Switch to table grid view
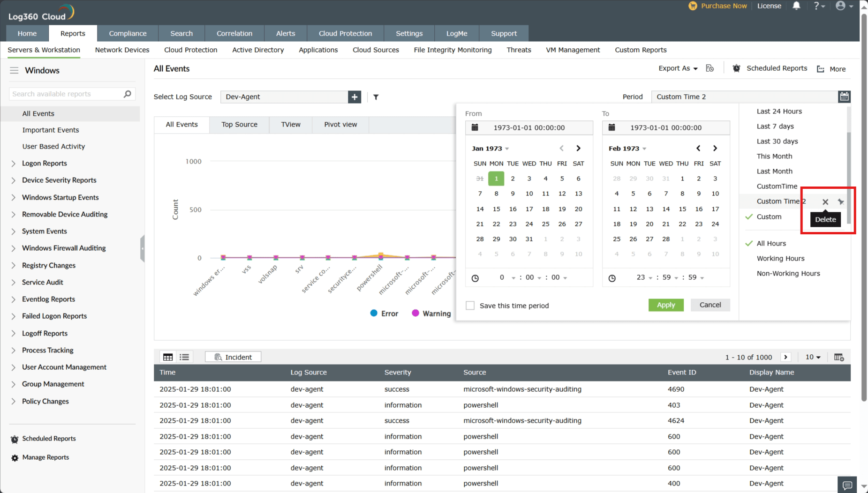 point(168,357)
